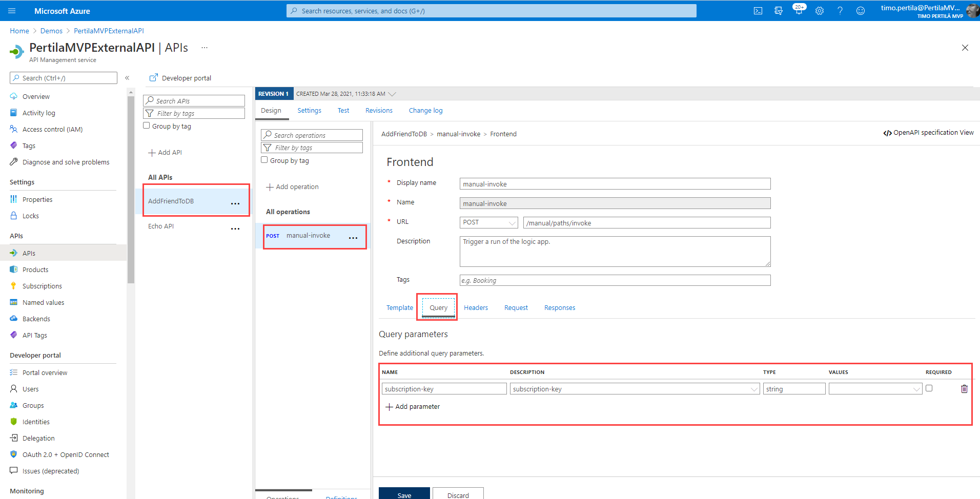Image resolution: width=980 pixels, height=499 pixels.
Task: Open the ellipsis menu for AddFriendToDB
Action: [235, 203]
